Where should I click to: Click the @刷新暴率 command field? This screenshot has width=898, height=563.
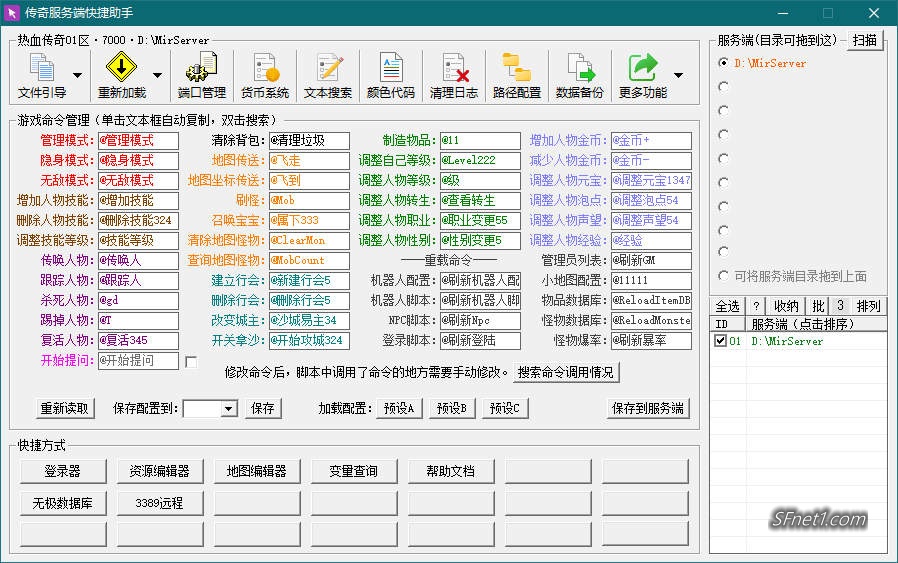pos(651,341)
